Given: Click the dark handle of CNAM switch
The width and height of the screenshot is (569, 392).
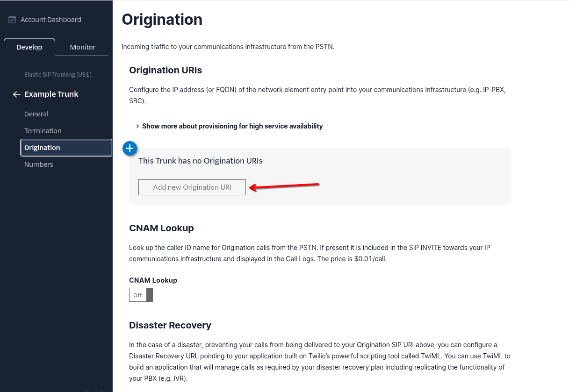Looking at the screenshot, I should pyautogui.click(x=150, y=295).
